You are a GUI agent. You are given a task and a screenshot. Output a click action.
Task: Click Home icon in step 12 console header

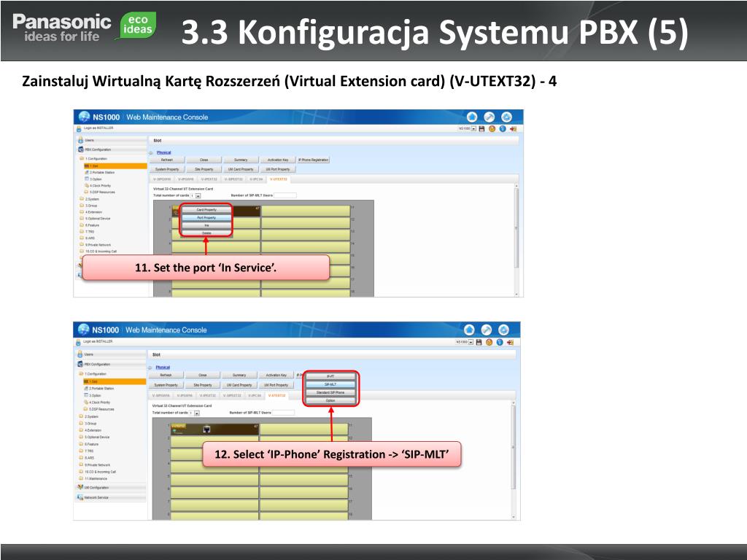click(x=469, y=330)
